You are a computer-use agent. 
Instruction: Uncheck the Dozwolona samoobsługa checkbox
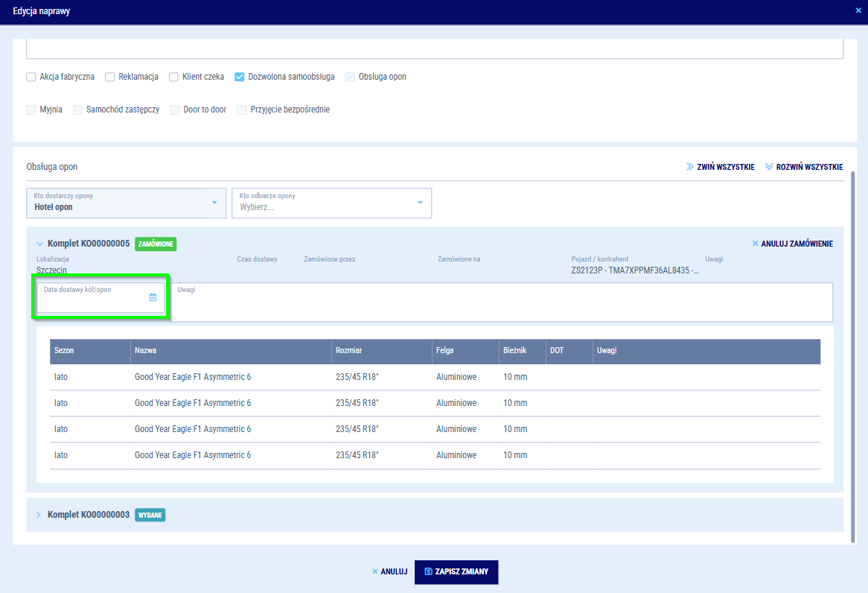(240, 77)
